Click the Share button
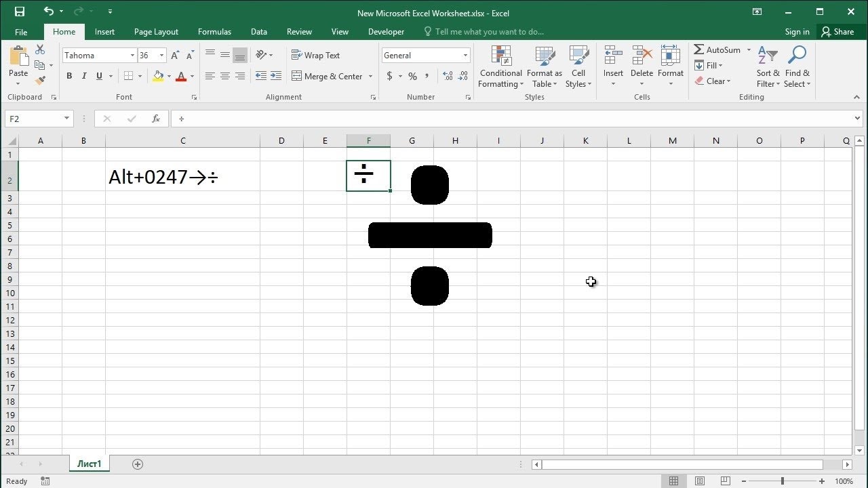 tap(837, 32)
